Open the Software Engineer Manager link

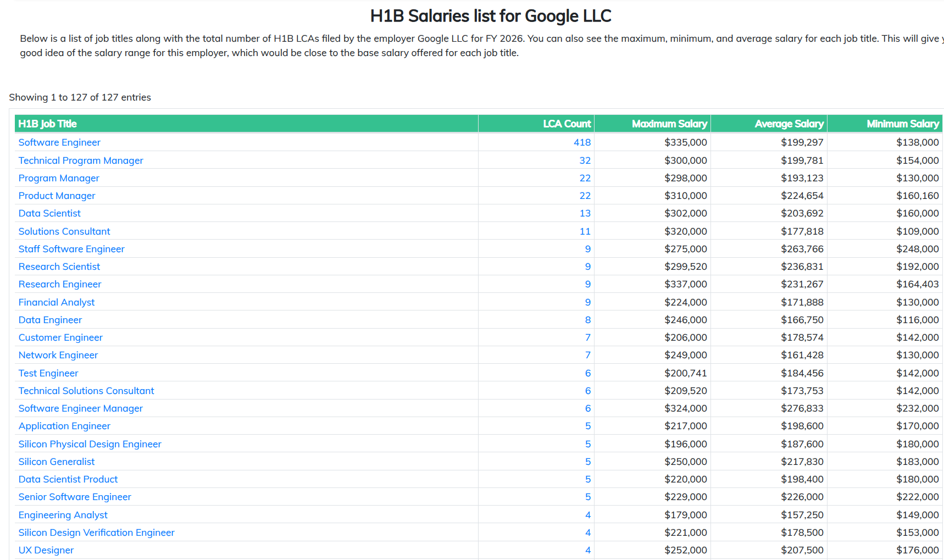[x=81, y=408]
